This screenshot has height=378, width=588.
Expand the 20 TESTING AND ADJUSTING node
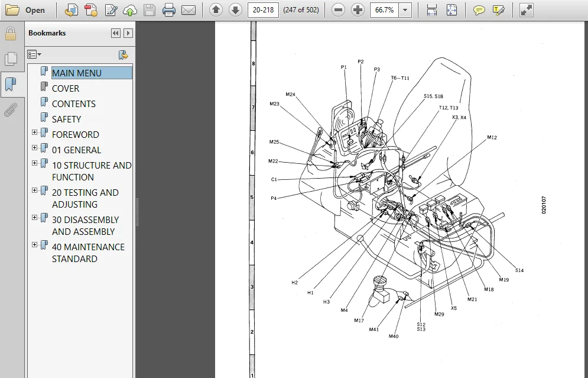click(34, 190)
